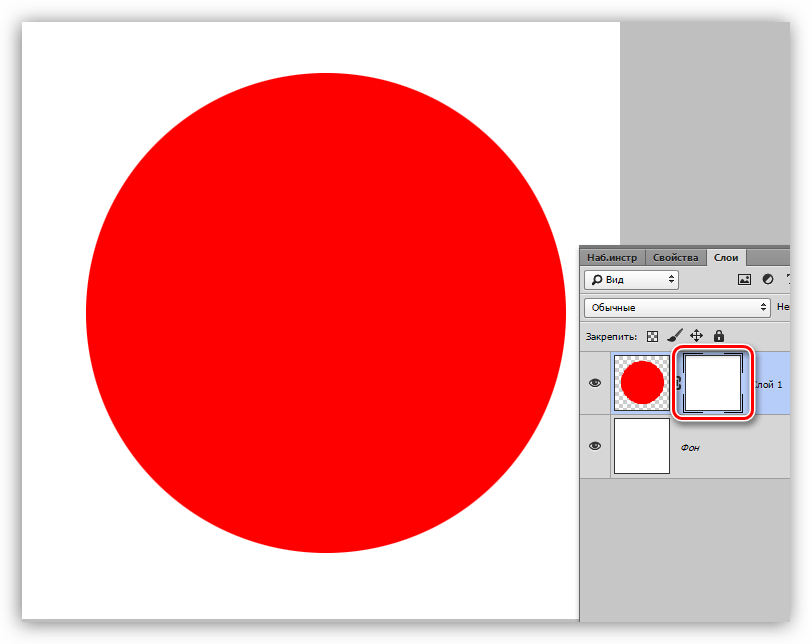Select the white layer mask thumbnail
Screen dimensions: 812x644
[713, 384]
